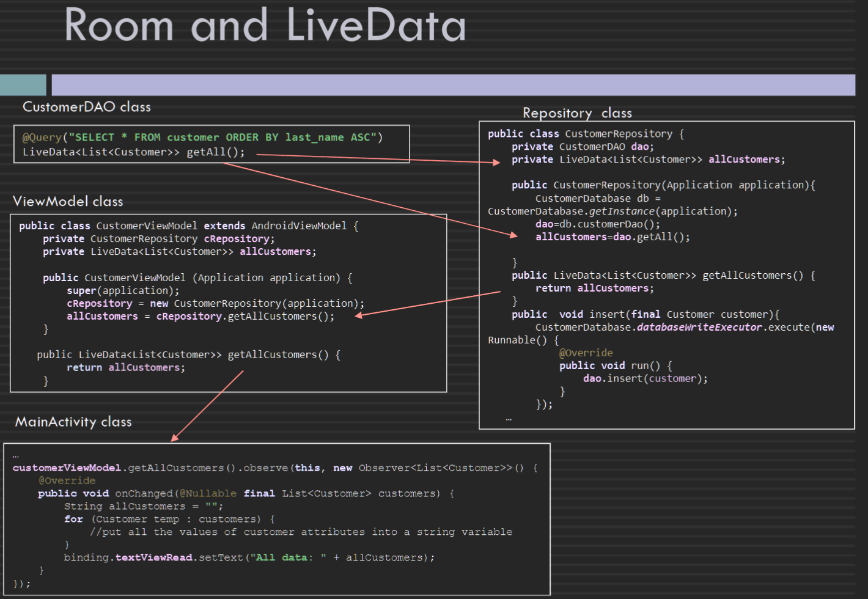Click "public class CustomerViewModel extends AndroidViewModel {" line
Screen dimensions: 868x599
pos(189,226)
